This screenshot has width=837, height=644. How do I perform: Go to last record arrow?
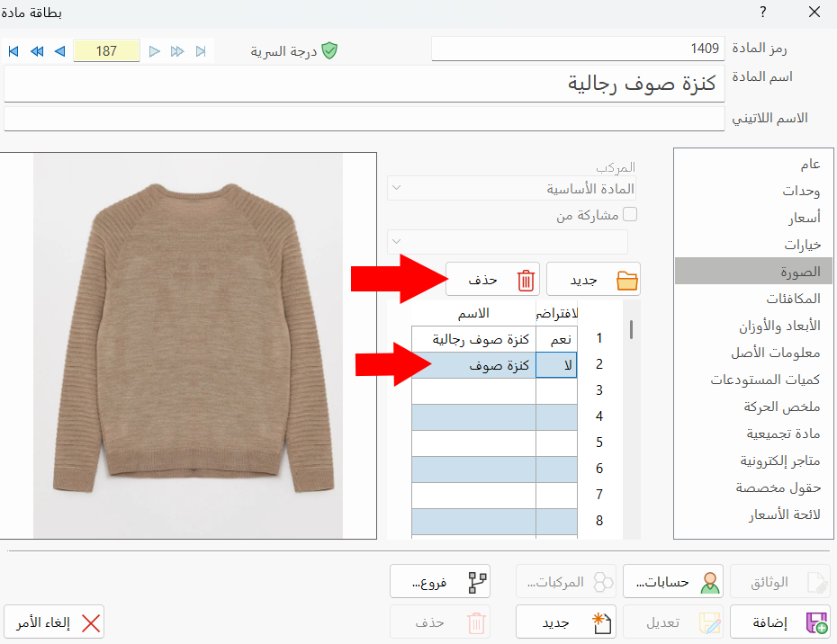201,51
